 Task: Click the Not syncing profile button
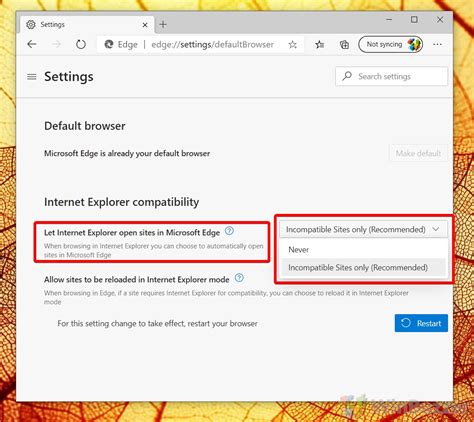click(391, 44)
